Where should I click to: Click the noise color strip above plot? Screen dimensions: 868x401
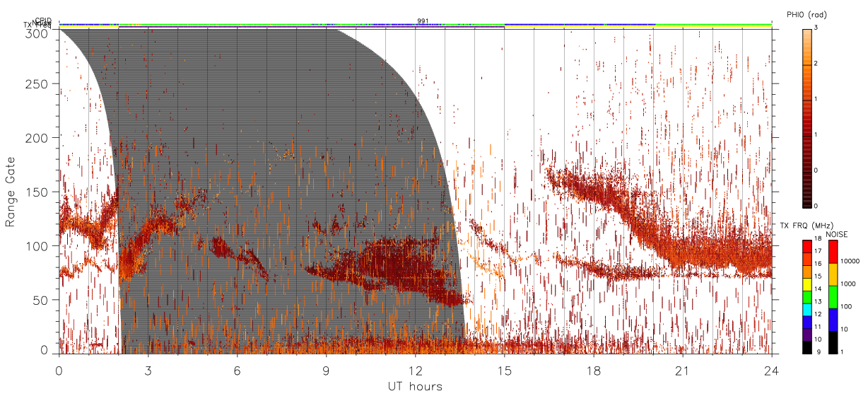point(415,25)
